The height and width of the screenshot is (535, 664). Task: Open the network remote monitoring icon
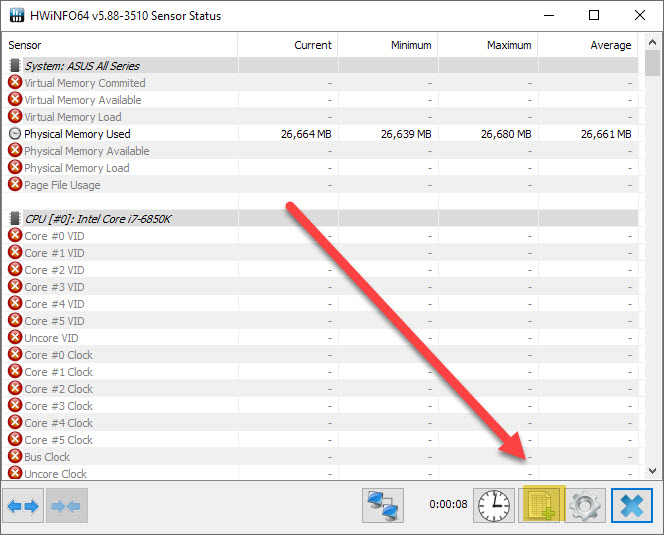[x=383, y=506]
